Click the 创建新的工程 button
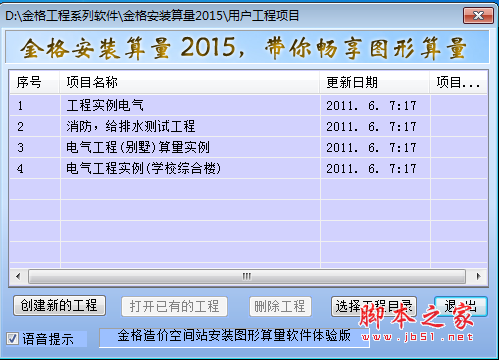 (59, 305)
